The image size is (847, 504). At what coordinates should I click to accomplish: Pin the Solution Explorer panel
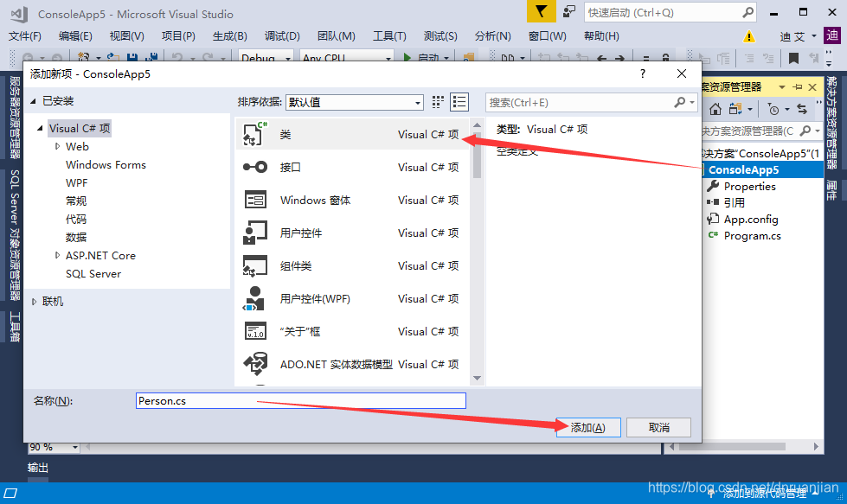click(x=798, y=86)
